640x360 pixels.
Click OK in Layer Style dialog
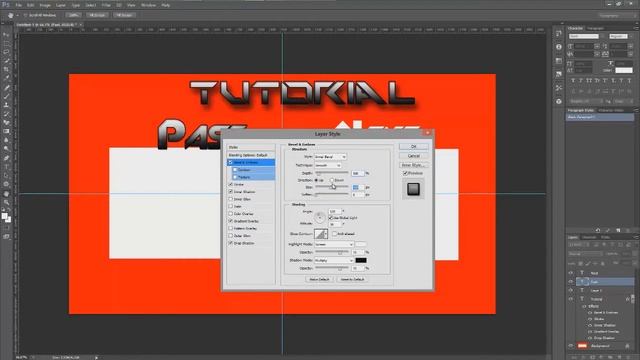pos(414,147)
